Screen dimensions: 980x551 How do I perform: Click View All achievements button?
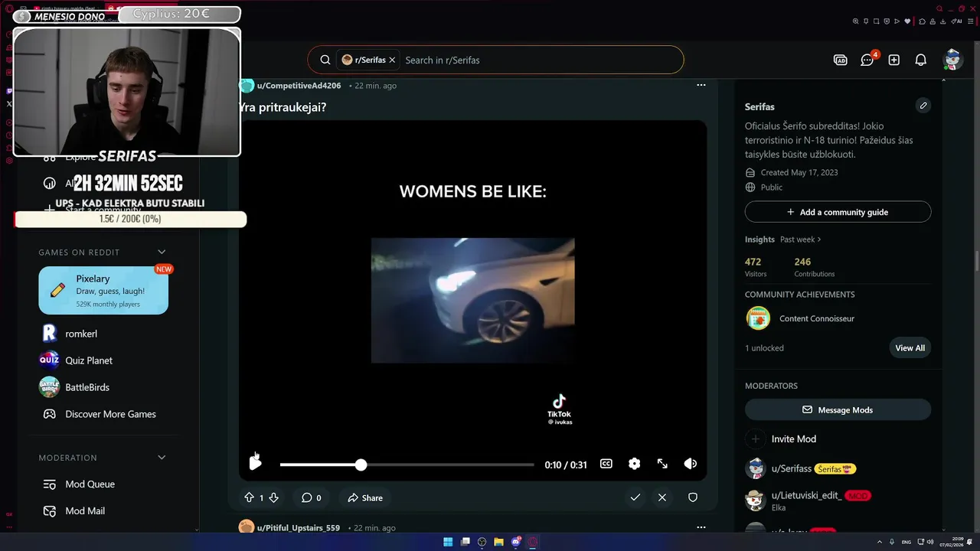click(x=910, y=348)
